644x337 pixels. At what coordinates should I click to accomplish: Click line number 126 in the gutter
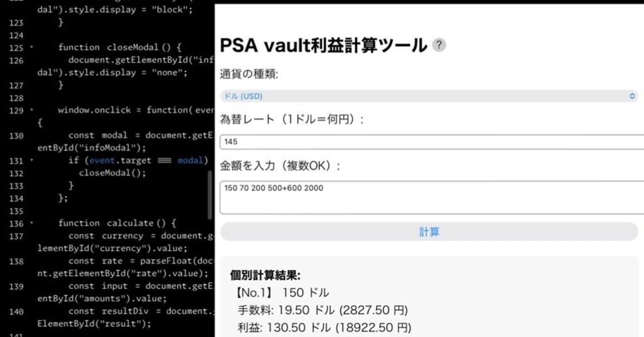17,60
